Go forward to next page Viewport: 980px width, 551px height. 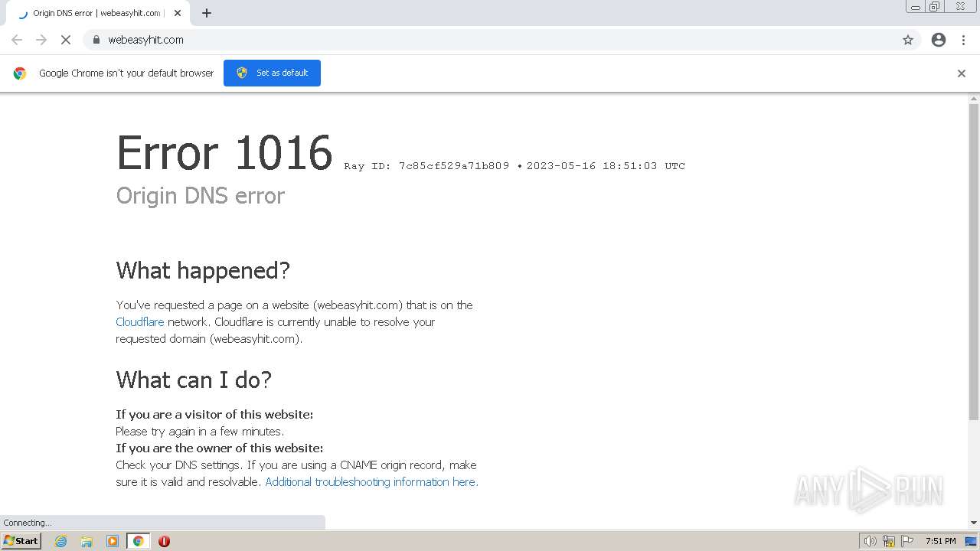pos(41,40)
